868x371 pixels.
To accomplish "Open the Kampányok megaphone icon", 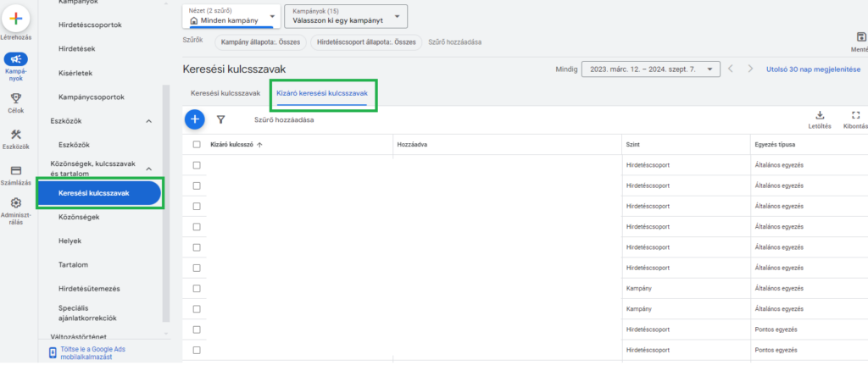I will click(16, 59).
